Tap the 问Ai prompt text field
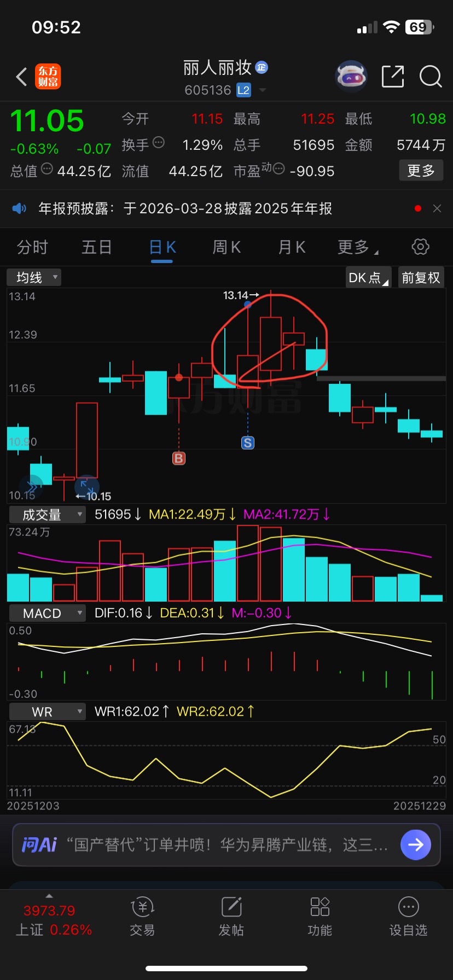This screenshot has width=453, height=980. click(227, 845)
